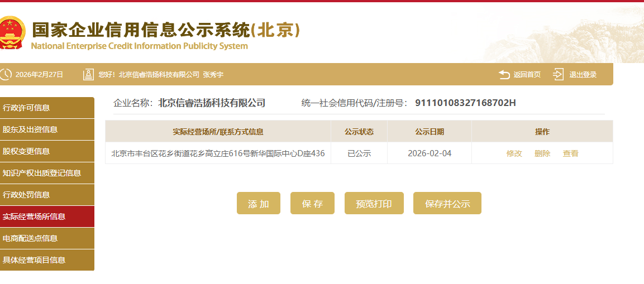Click column header 实际经营场所/联系方式信息

[x=218, y=132]
